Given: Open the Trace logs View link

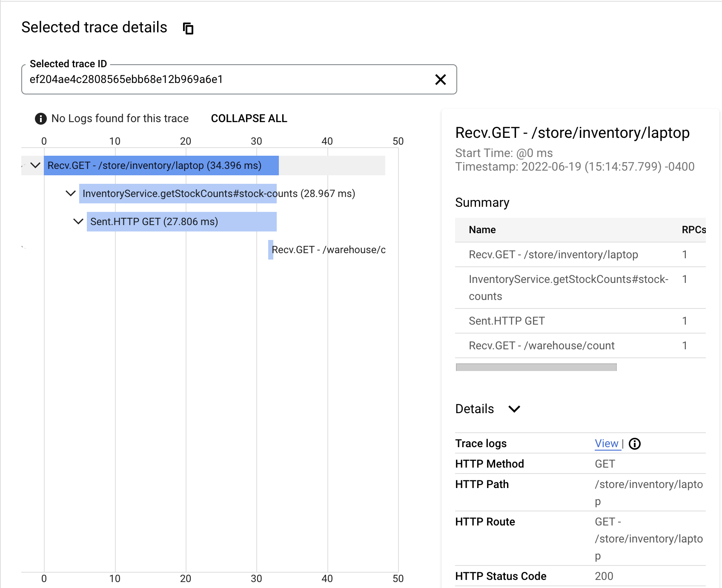Looking at the screenshot, I should point(607,444).
